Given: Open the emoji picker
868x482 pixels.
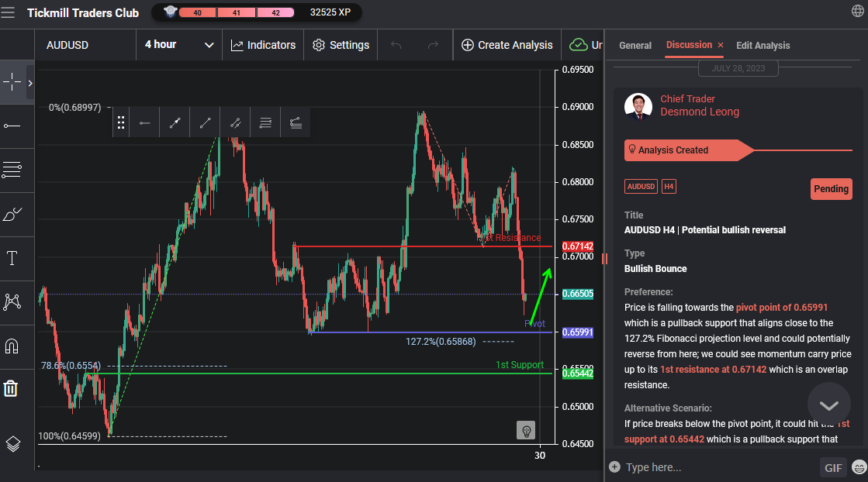Looking at the screenshot, I should (x=859, y=467).
